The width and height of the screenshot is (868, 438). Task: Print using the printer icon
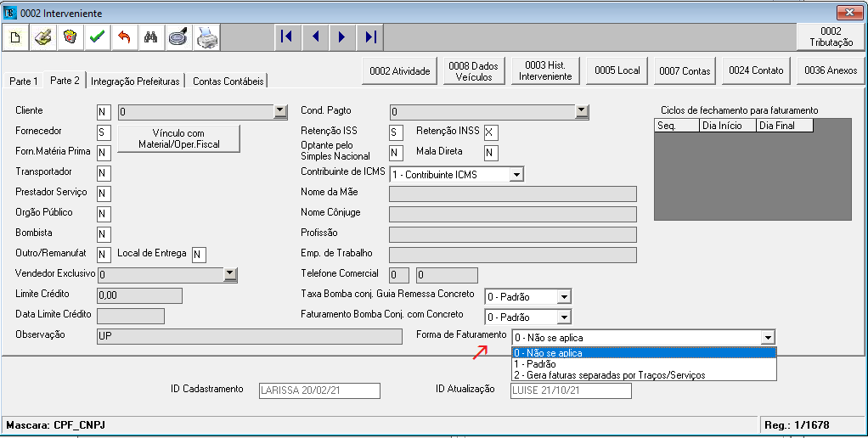point(207,37)
